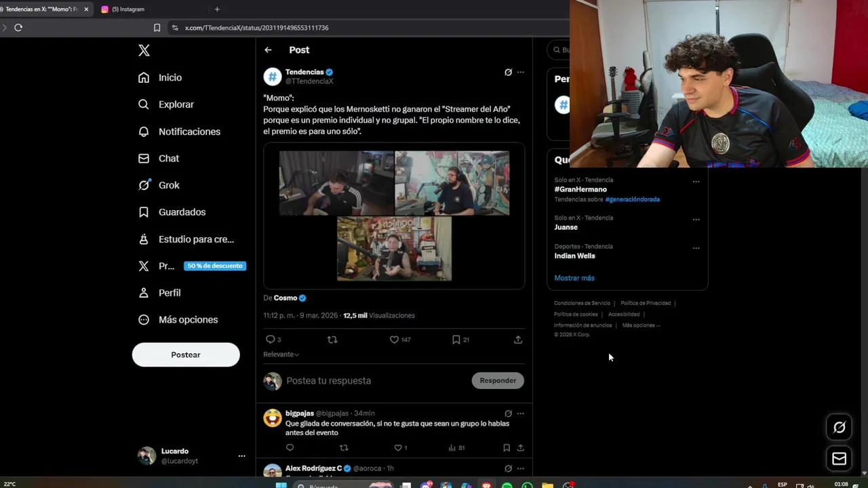Open a new browser tab
Viewport: 868px width, 488px height.
pyautogui.click(x=217, y=9)
